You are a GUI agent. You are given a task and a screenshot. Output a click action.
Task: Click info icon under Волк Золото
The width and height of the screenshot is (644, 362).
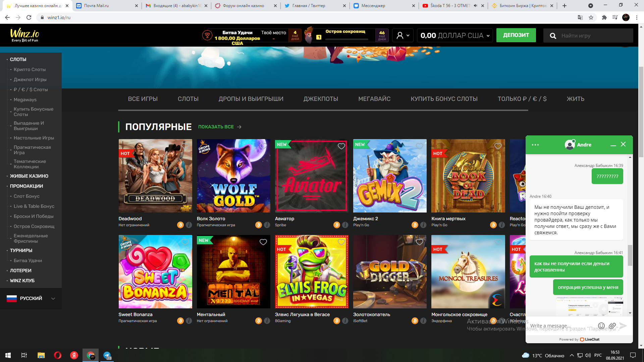pyautogui.click(x=267, y=225)
